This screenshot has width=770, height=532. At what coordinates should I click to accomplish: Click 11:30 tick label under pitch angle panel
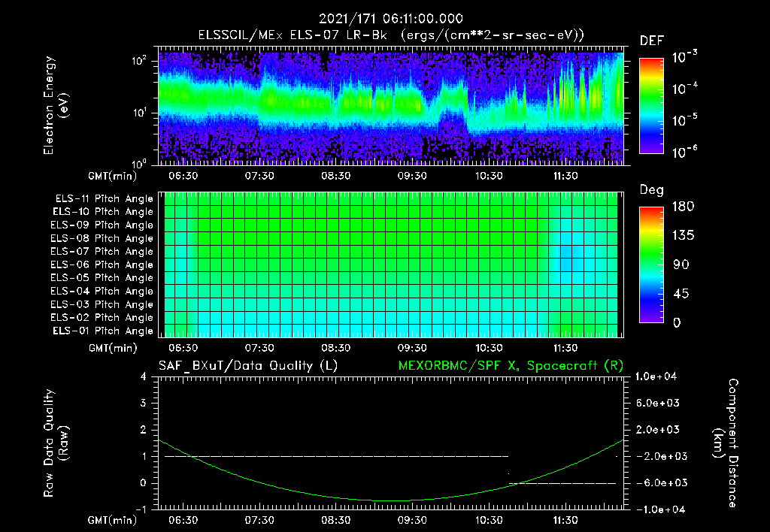[565, 348]
